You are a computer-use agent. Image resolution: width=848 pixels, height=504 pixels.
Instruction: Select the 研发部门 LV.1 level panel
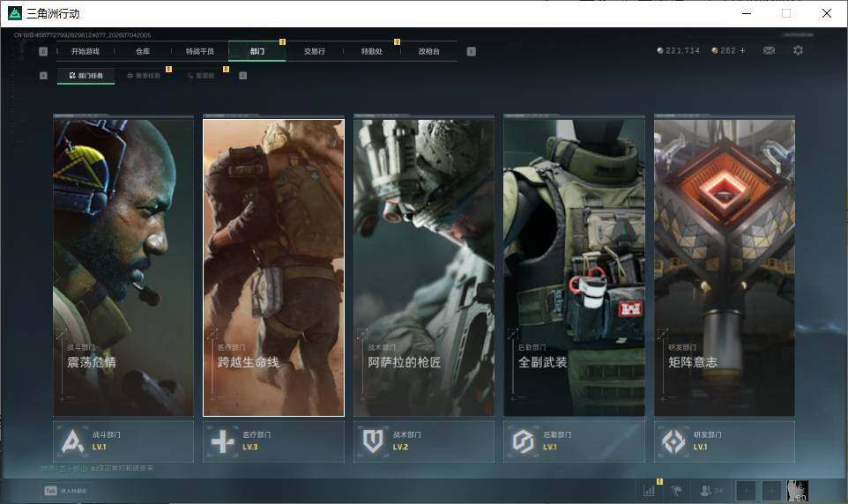(x=725, y=441)
